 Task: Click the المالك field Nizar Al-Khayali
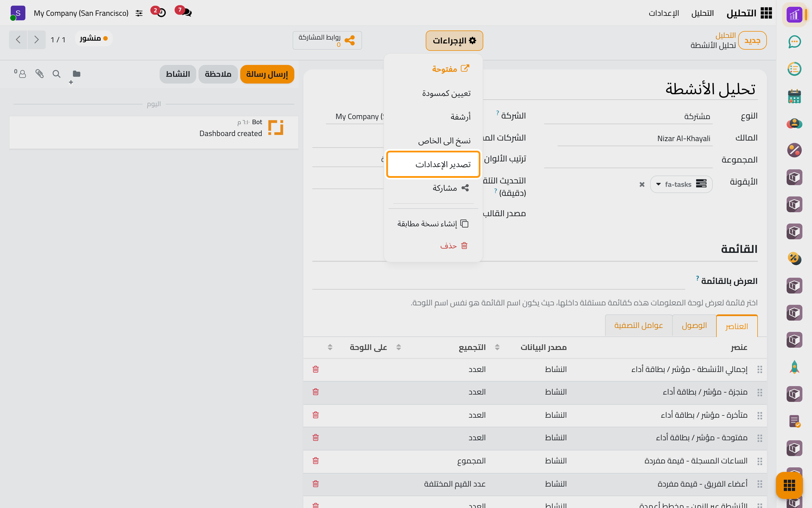[x=635, y=138]
